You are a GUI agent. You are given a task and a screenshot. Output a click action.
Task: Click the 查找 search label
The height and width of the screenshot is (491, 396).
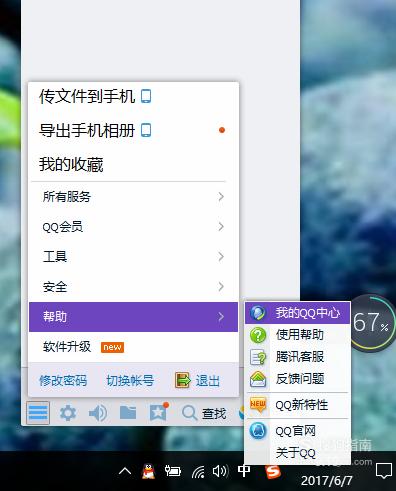[x=214, y=414]
